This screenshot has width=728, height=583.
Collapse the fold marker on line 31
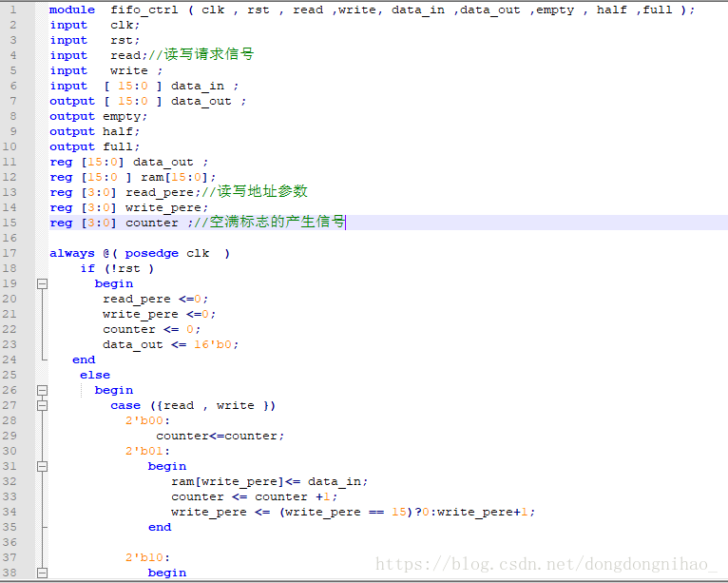tap(42, 466)
